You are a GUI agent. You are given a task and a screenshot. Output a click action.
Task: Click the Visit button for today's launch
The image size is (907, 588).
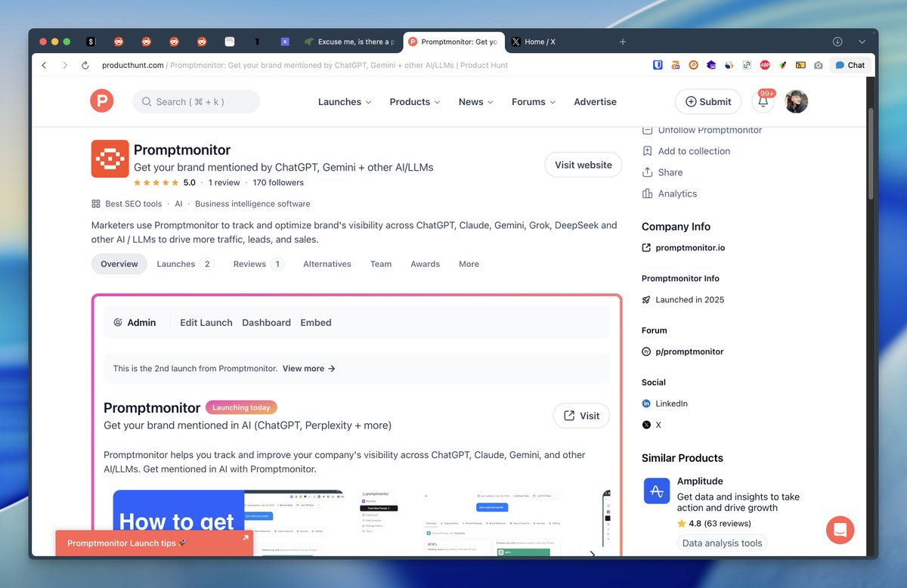click(x=581, y=416)
